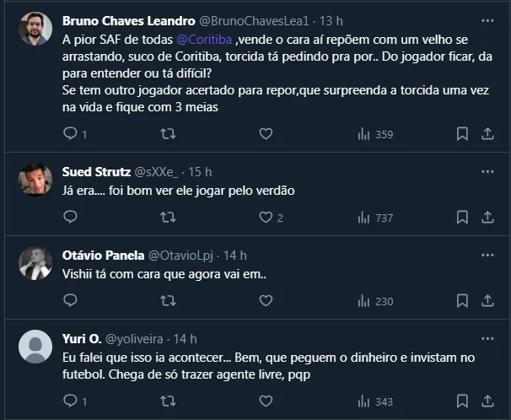Share Yuri O.'s tweet

point(487,401)
